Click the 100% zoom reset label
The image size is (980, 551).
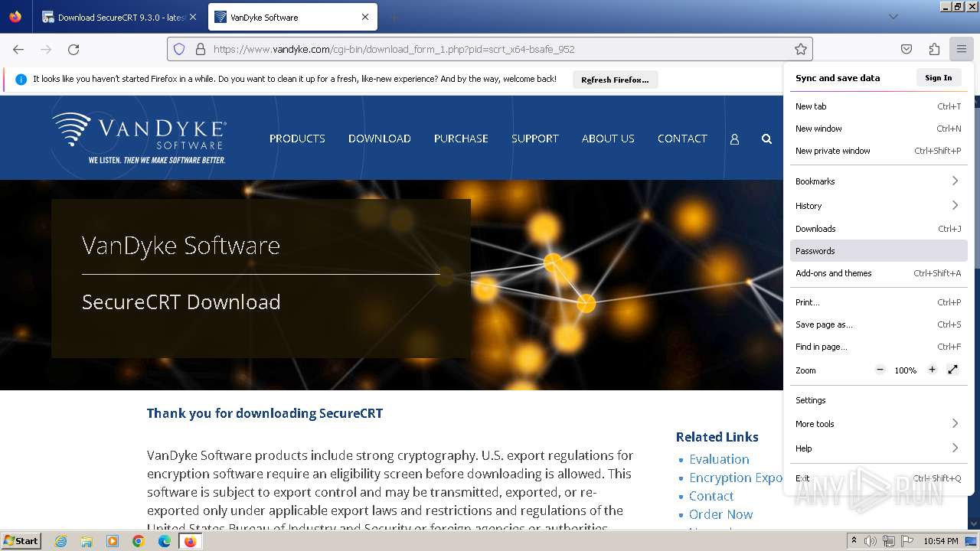pos(906,370)
